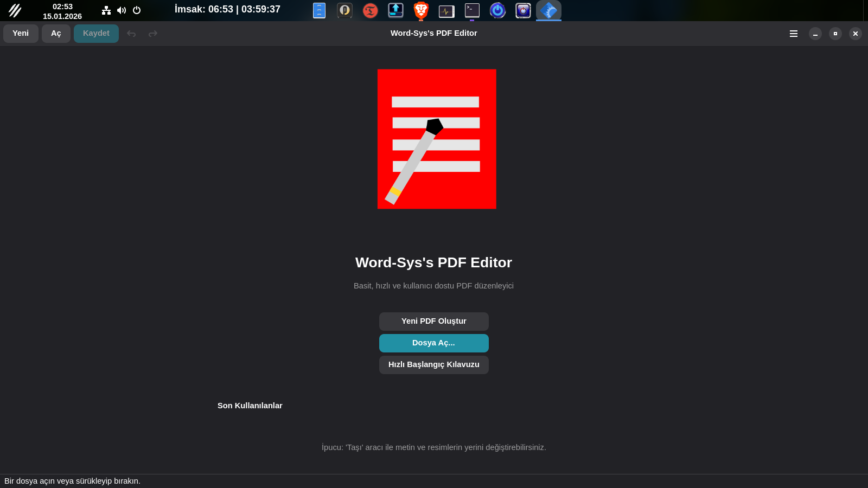Open the Brave browser from taskbar

421,10
